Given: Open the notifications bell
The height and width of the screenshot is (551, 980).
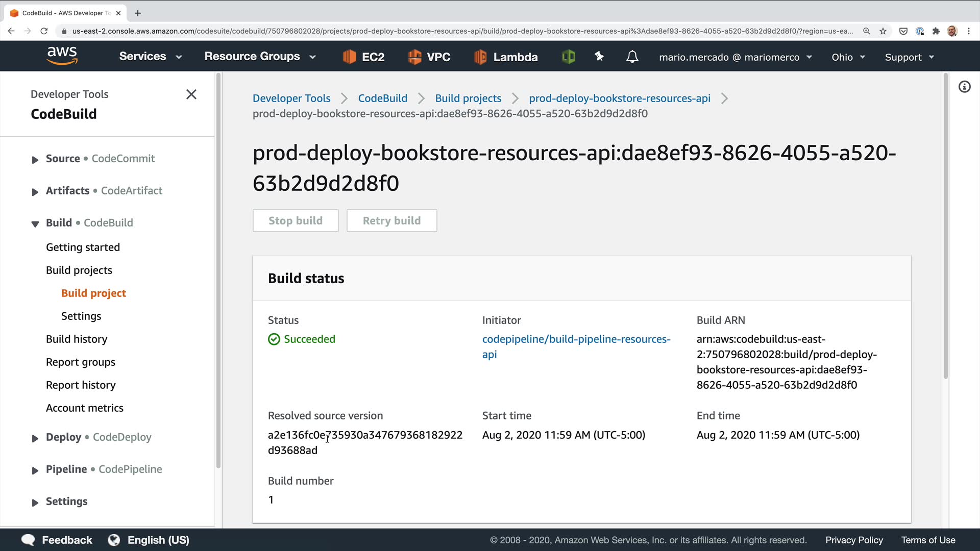Looking at the screenshot, I should (x=632, y=57).
